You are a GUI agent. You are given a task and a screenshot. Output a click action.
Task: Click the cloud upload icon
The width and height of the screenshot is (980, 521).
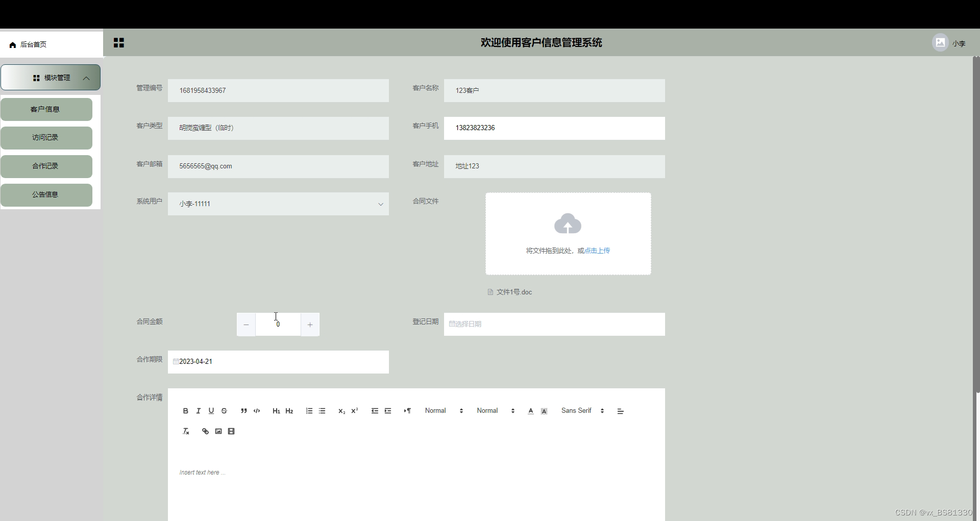click(568, 224)
